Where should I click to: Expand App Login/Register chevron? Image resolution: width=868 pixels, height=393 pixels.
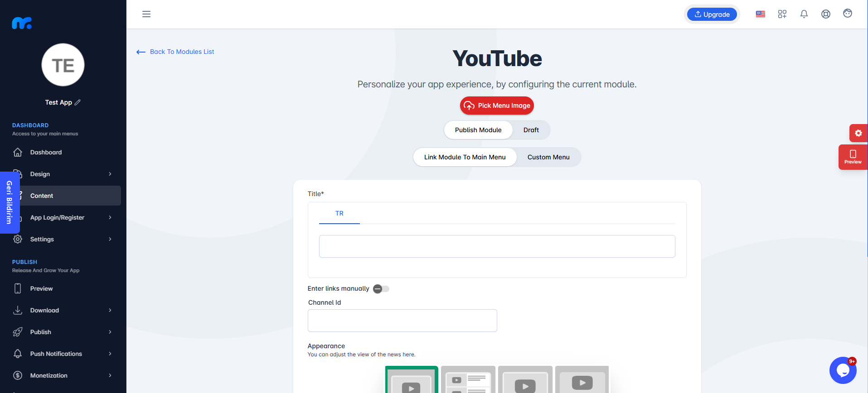pos(110,217)
